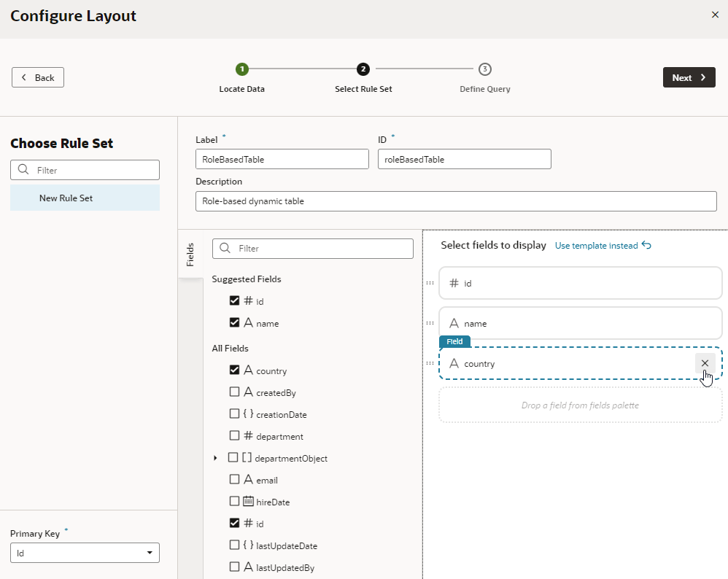Click the text icon of email
The image size is (728, 579).
click(x=249, y=478)
